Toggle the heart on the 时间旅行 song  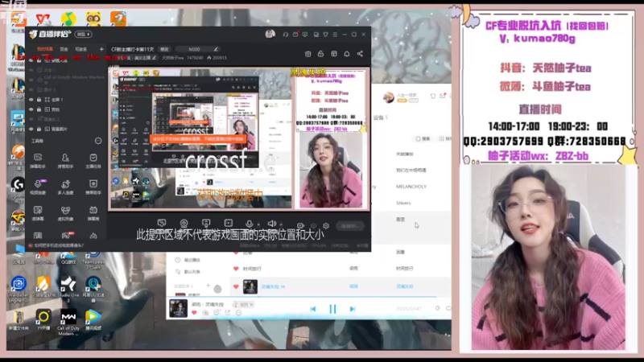236,269
